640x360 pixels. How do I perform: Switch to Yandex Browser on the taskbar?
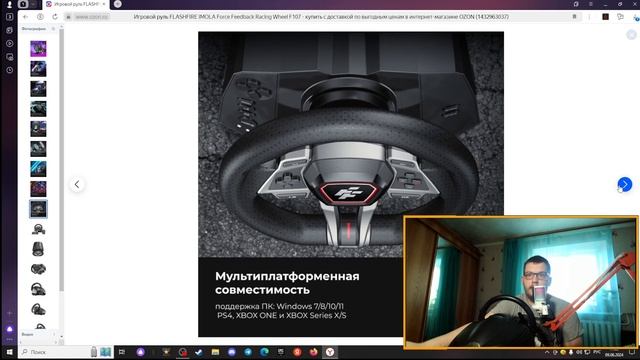330,352
